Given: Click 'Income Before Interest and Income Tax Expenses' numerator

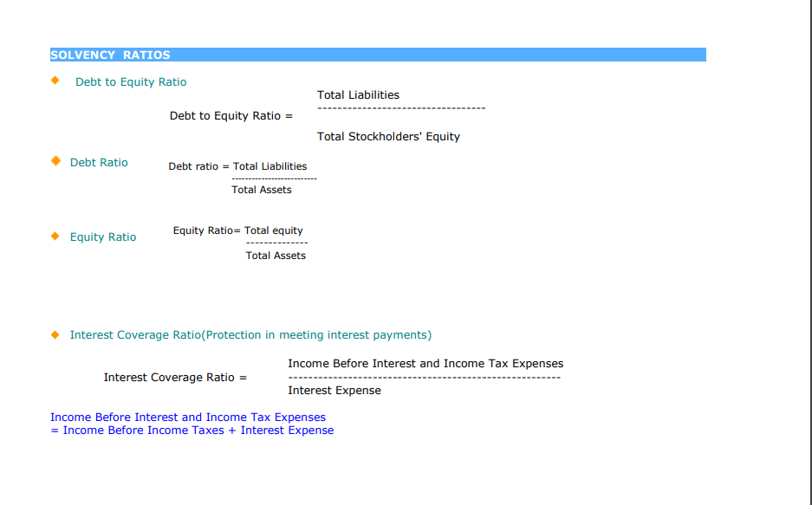Looking at the screenshot, I should coord(425,364).
